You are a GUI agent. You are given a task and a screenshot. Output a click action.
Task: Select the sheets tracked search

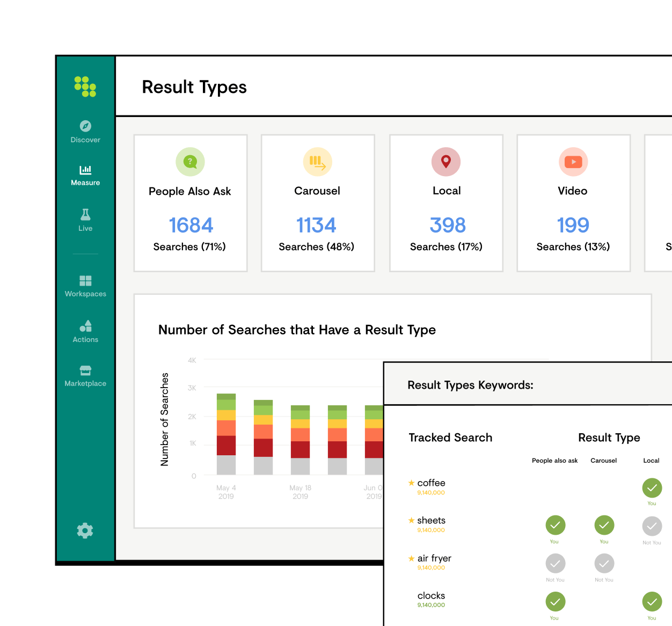(x=431, y=521)
